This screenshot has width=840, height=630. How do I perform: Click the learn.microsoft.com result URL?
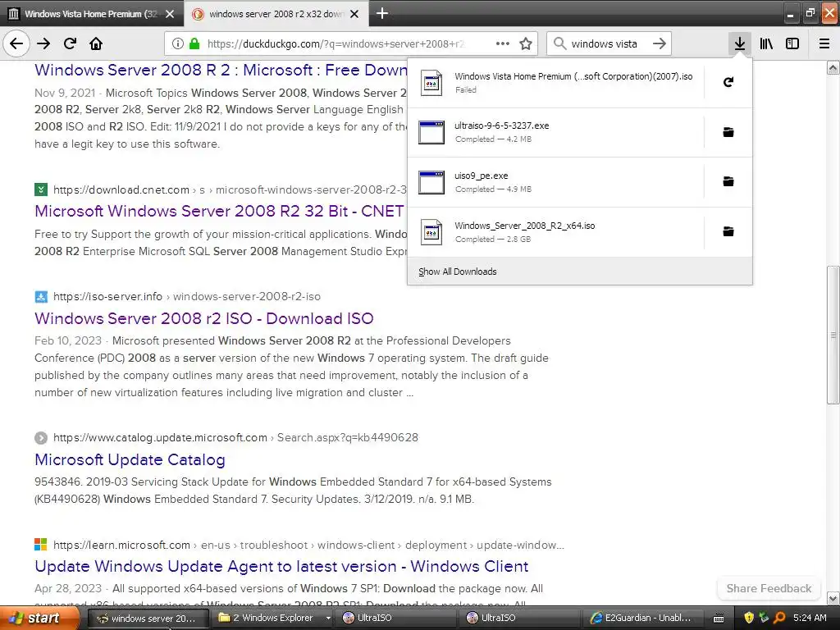pos(308,545)
